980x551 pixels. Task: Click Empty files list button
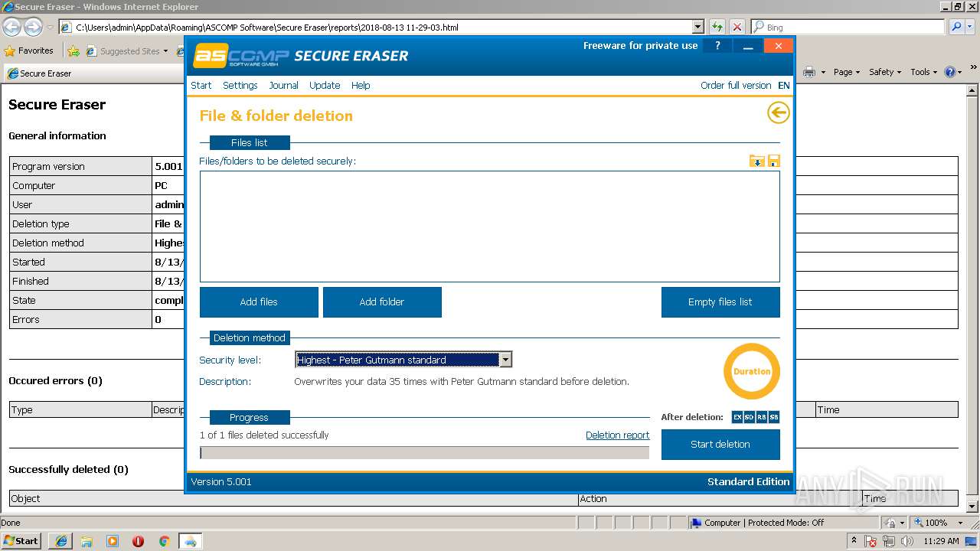coord(720,302)
